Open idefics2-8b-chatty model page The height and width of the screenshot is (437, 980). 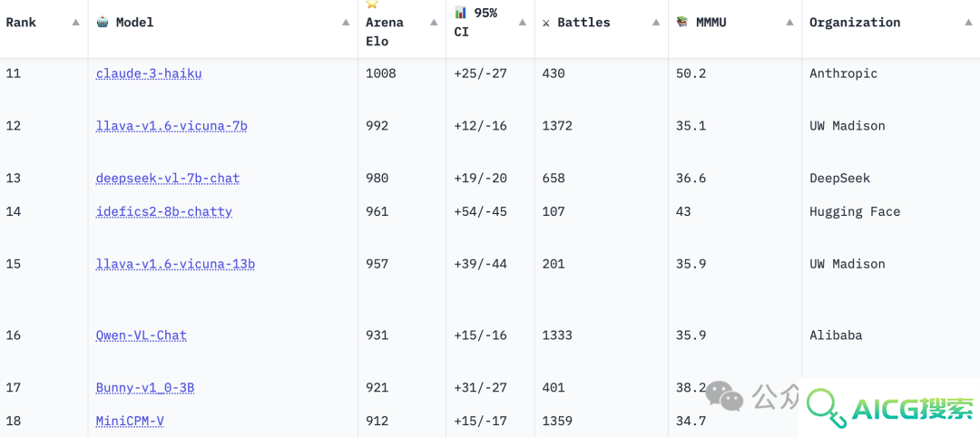point(163,211)
